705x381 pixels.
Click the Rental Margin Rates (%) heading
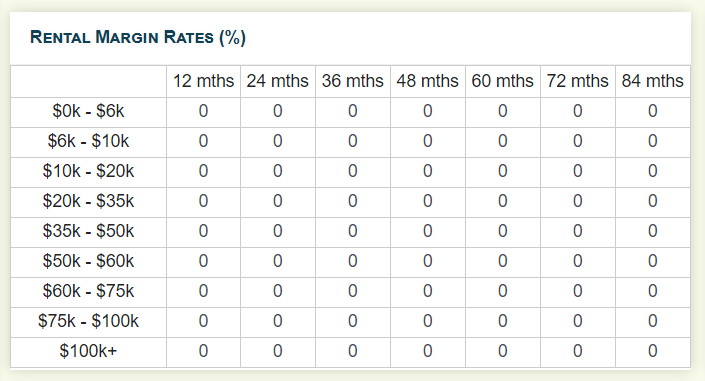(x=138, y=37)
